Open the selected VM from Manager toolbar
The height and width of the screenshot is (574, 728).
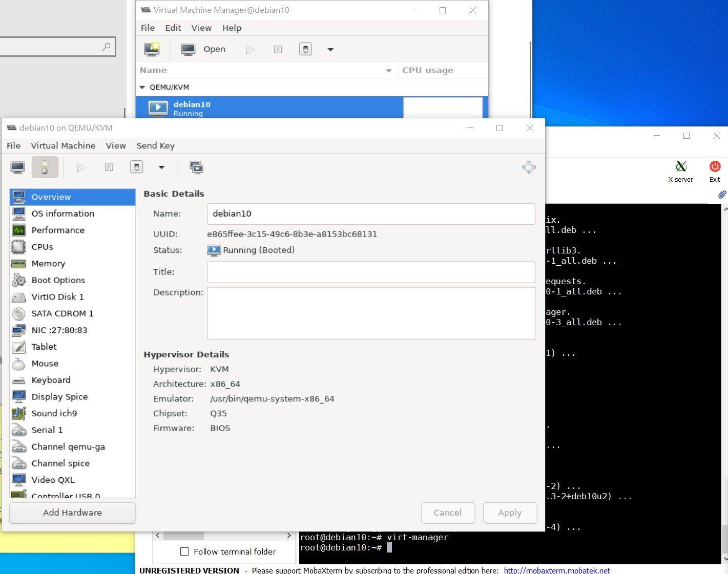coord(203,49)
